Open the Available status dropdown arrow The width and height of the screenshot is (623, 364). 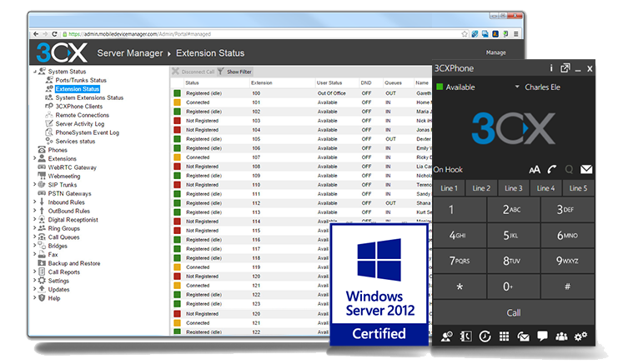click(x=517, y=86)
